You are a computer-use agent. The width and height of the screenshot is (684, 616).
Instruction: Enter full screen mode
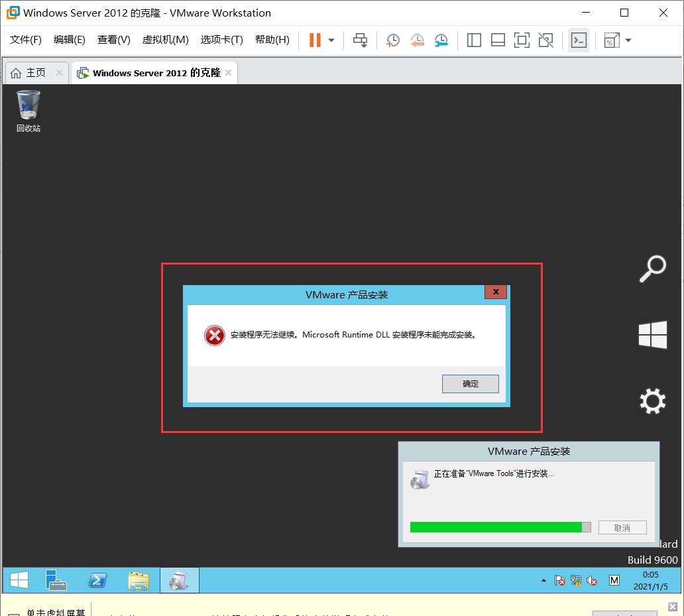click(522, 40)
